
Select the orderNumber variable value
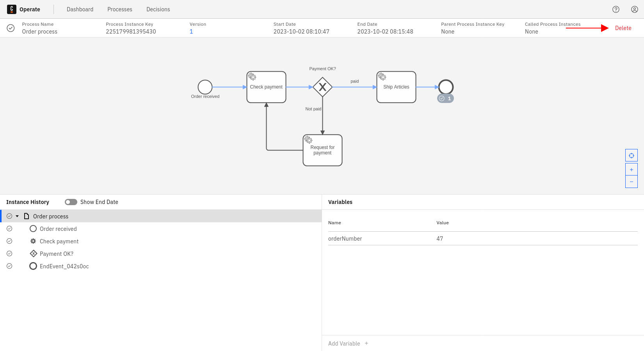[439, 238]
